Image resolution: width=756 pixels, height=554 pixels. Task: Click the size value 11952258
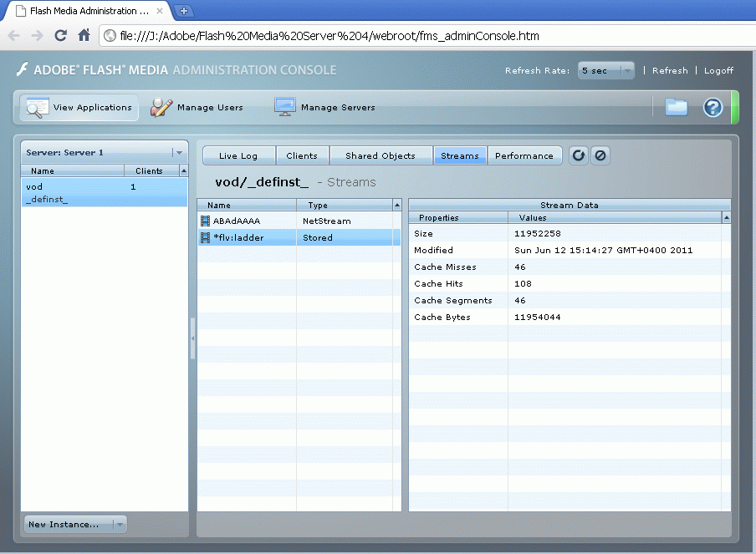538,234
